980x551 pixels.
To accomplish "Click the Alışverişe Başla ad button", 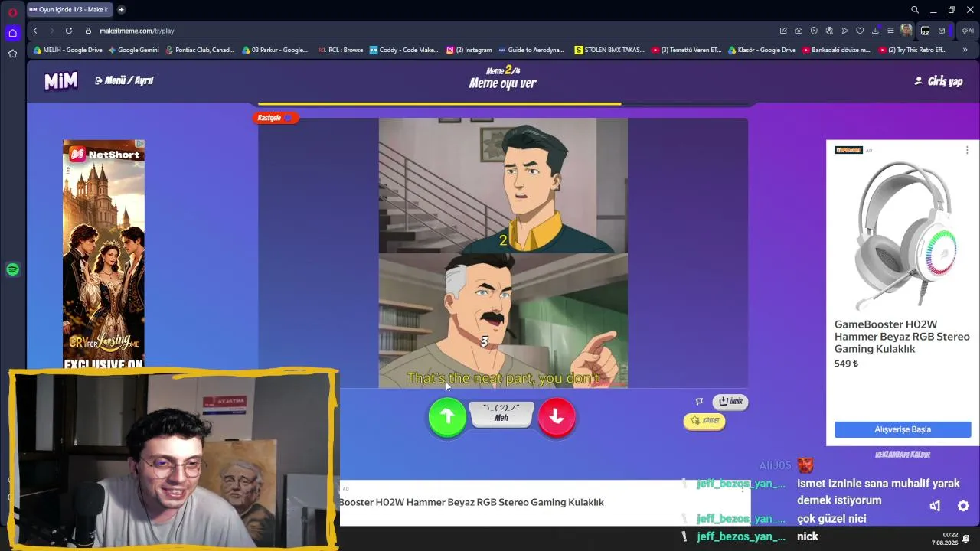I will tap(903, 429).
